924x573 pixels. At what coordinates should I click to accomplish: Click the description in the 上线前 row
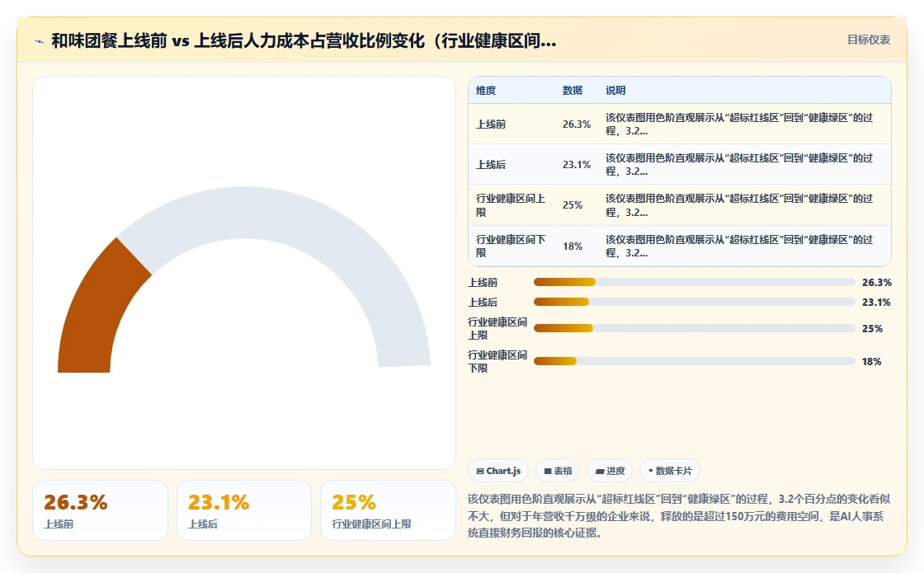[739, 124]
